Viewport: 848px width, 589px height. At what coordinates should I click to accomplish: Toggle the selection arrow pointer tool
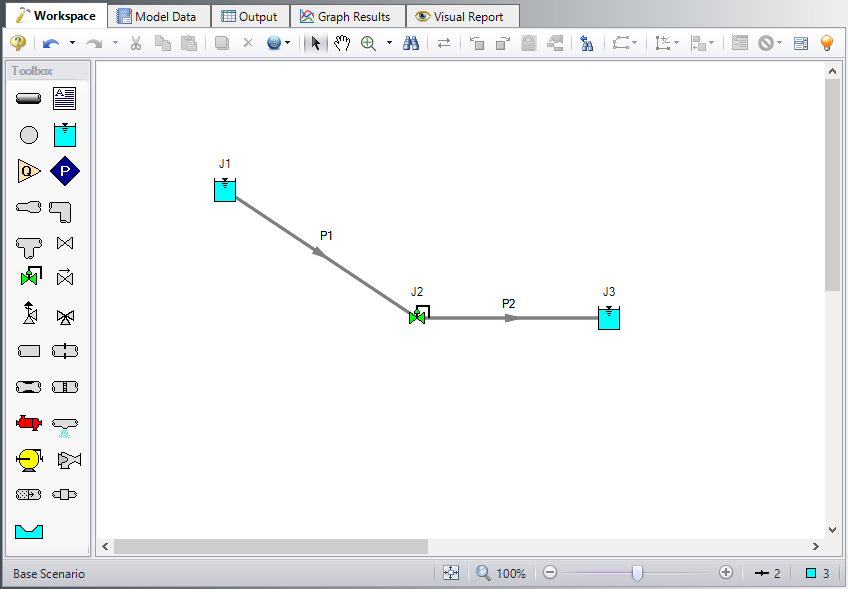coord(316,43)
